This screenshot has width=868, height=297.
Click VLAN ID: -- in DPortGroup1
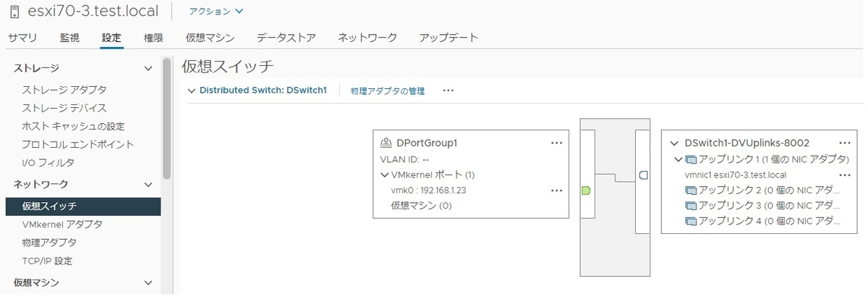[x=405, y=159]
